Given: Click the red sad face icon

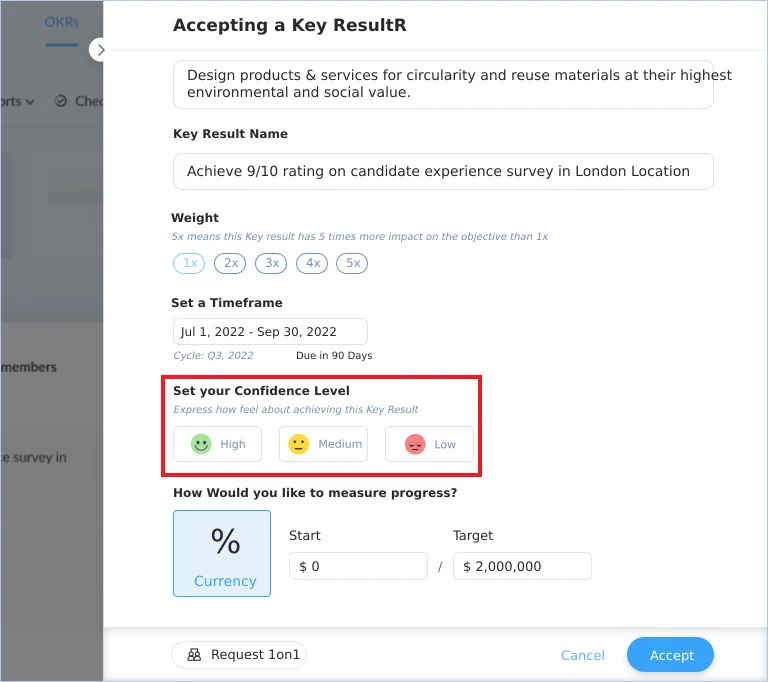Looking at the screenshot, I should click(415, 444).
